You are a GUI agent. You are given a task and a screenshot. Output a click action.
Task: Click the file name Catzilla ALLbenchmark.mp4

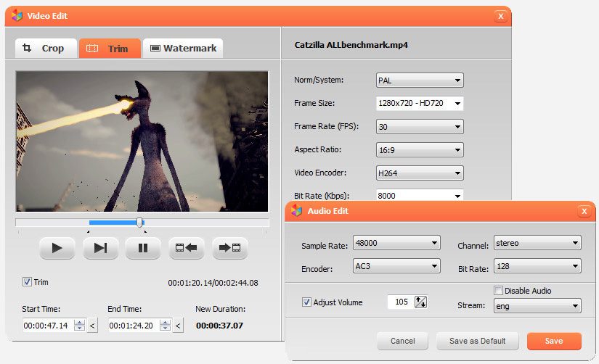(x=351, y=45)
